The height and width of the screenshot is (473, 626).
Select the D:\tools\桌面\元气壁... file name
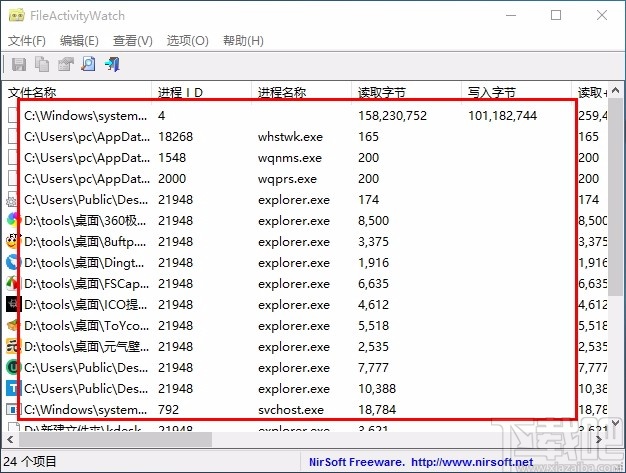coord(86,346)
